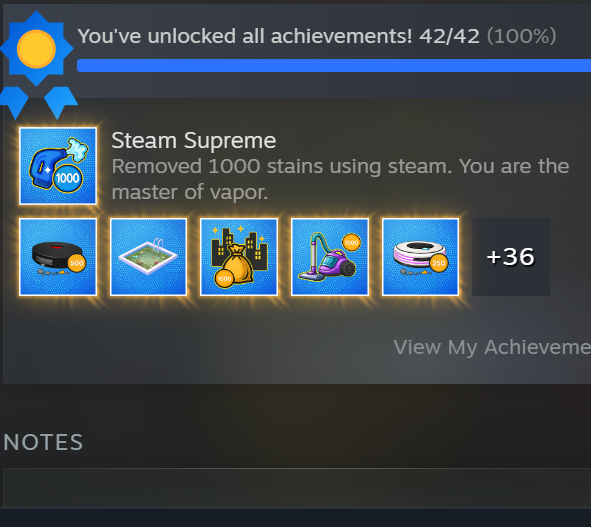Click the 100% completion percentage label
This screenshot has width=591, height=527.
521,36
